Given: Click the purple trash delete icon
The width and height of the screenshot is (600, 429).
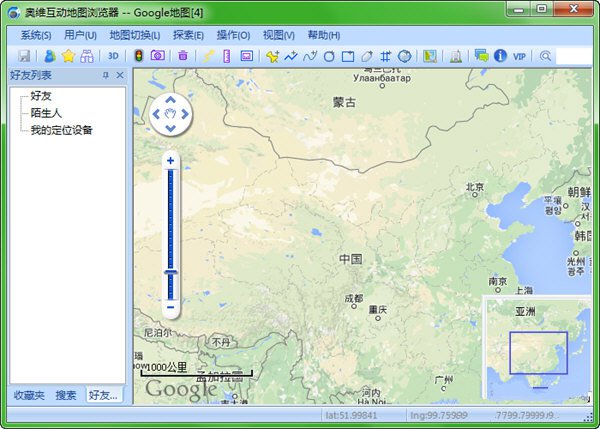Looking at the screenshot, I should (x=182, y=56).
